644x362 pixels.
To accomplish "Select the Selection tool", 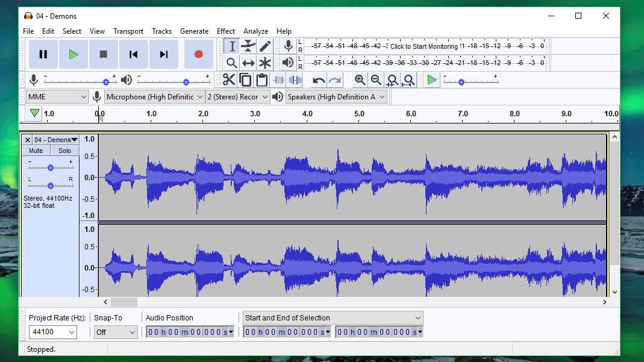I will [x=232, y=46].
